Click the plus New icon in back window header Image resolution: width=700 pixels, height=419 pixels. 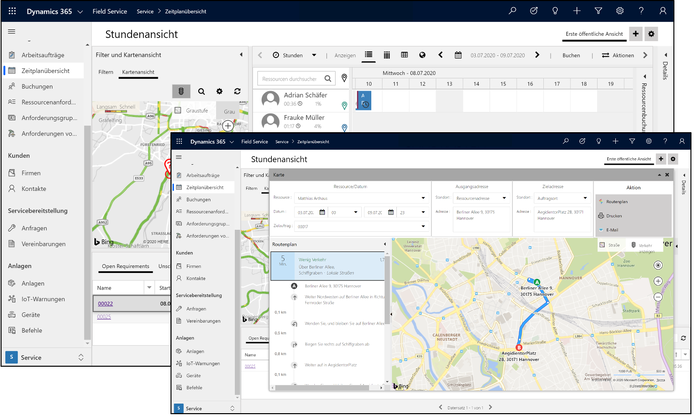click(x=577, y=11)
